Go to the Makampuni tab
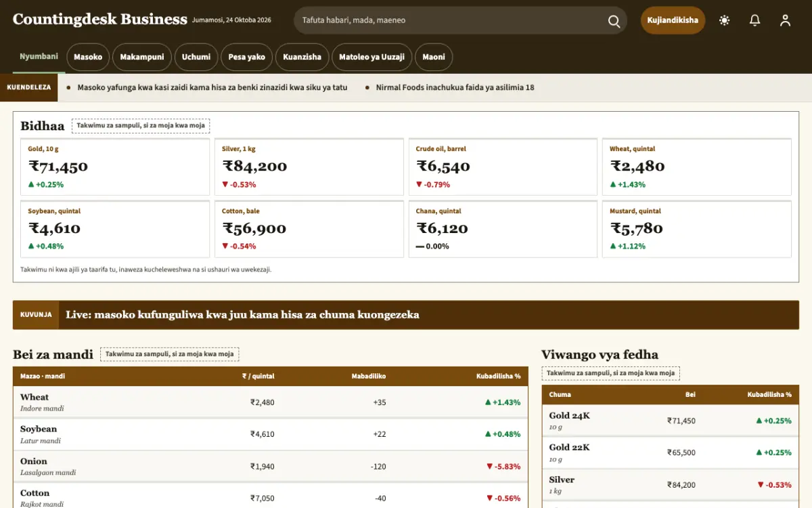The width and height of the screenshot is (812, 508). pos(142,57)
